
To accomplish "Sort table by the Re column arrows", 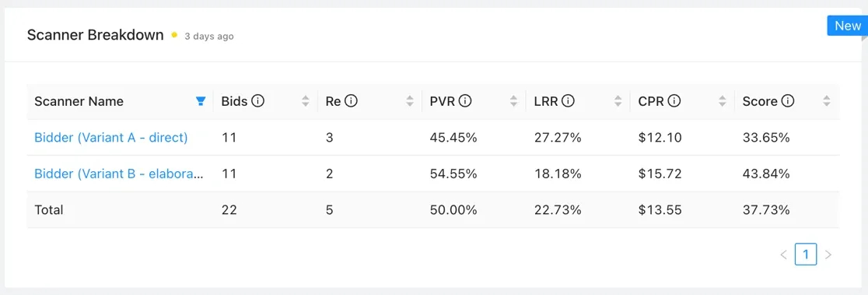I will click(x=410, y=101).
